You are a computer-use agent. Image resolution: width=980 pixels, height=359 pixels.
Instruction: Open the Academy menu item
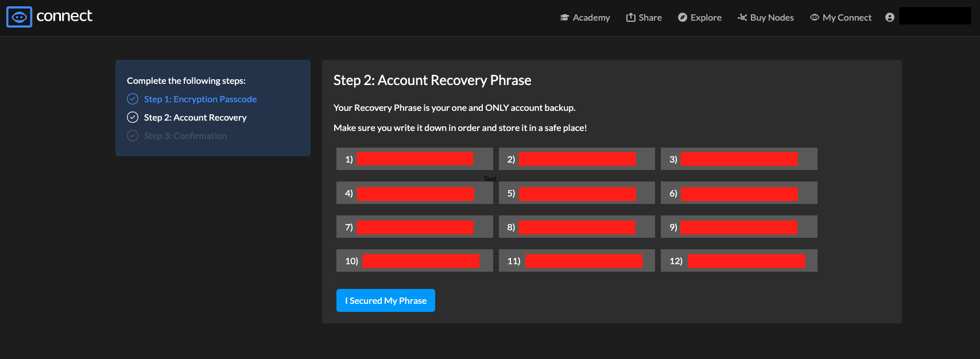585,17
